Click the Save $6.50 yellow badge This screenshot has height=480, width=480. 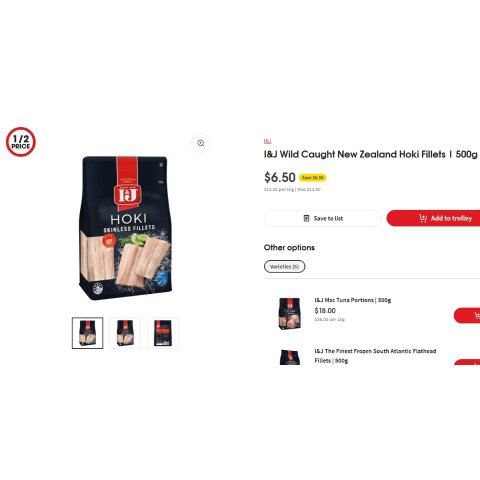click(313, 178)
